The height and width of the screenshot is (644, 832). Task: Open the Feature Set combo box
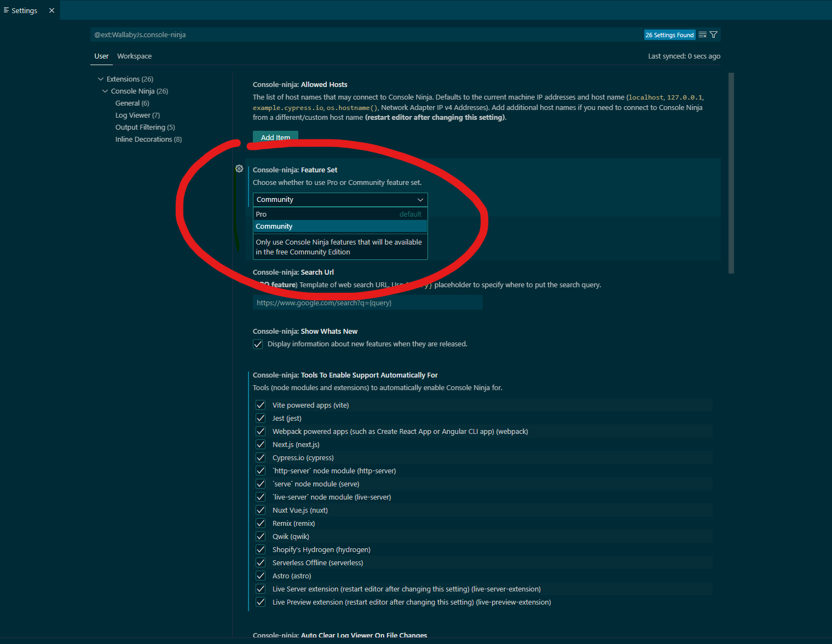[339, 199]
